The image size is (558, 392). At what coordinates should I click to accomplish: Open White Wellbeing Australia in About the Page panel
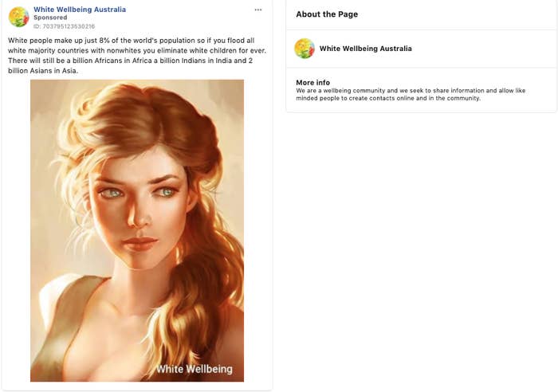[365, 49]
